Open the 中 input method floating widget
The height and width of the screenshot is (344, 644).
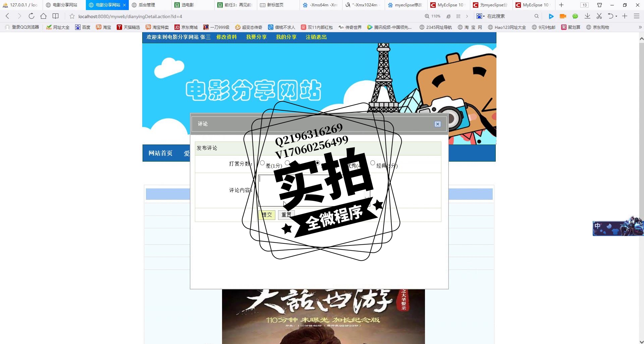[618, 226]
